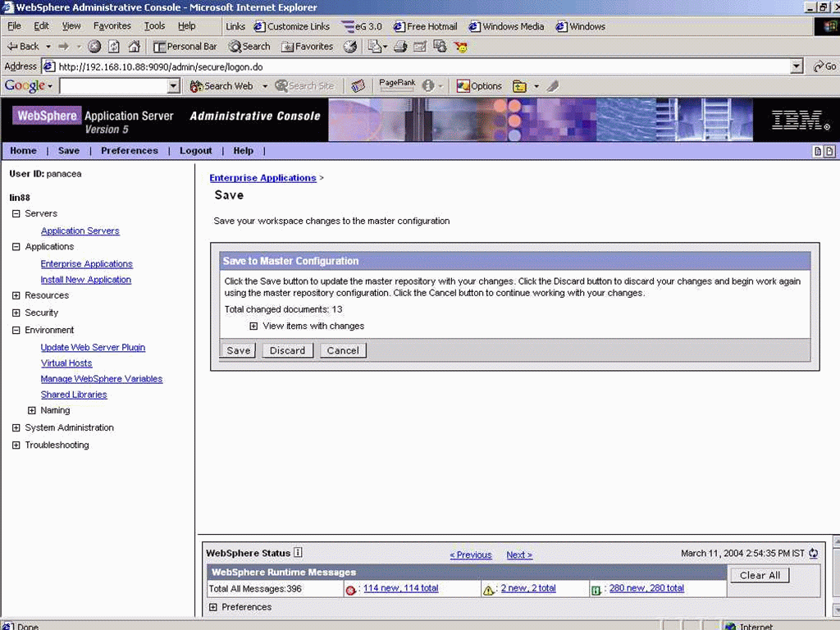Open Google toolbar Options
The image size is (840, 630).
pos(479,85)
